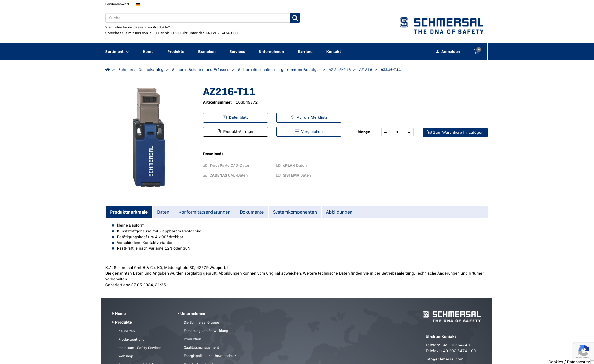
Task: Click footer Produktion link
Action: pyautogui.click(x=192, y=339)
